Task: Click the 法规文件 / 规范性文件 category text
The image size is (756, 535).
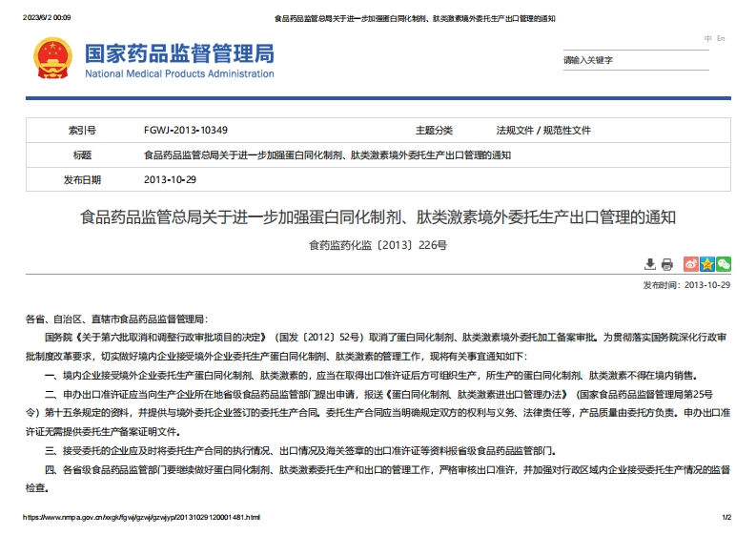Action: (543, 131)
